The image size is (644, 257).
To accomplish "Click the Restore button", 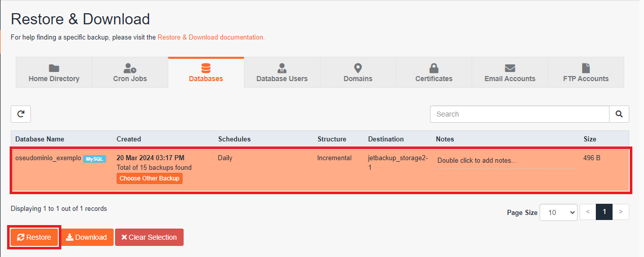I will click(x=34, y=237).
